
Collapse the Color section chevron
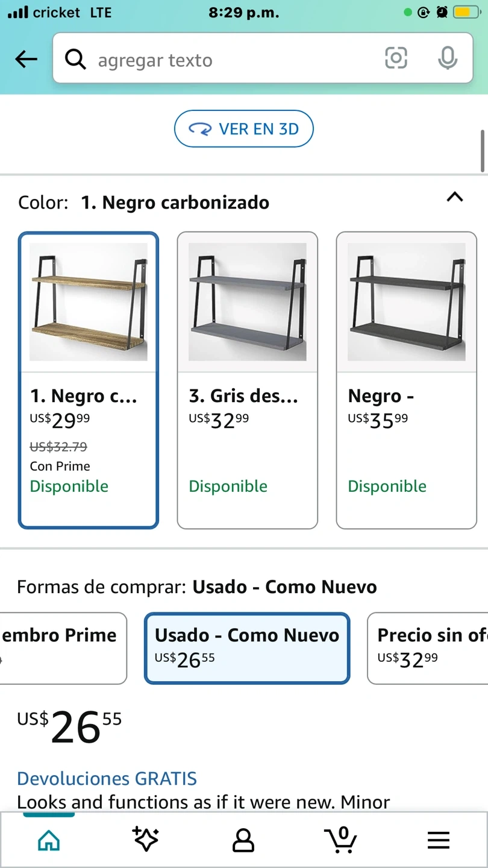(x=455, y=197)
